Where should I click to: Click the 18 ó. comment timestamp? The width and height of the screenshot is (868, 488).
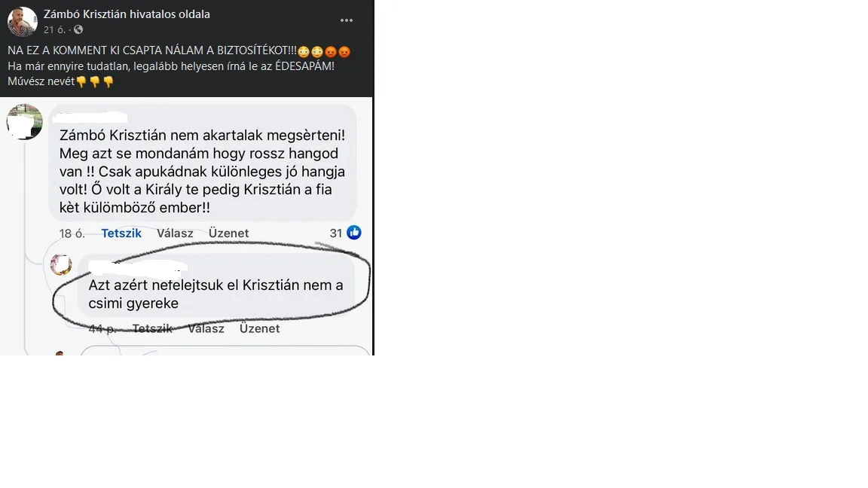click(x=72, y=233)
